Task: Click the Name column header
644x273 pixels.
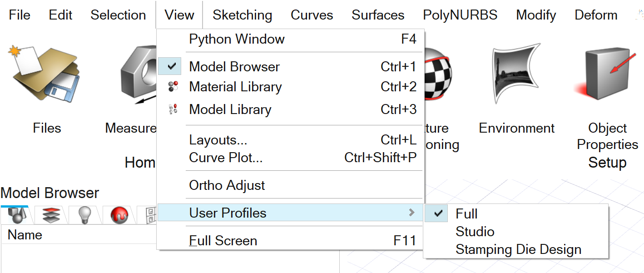Action: pyautogui.click(x=25, y=235)
